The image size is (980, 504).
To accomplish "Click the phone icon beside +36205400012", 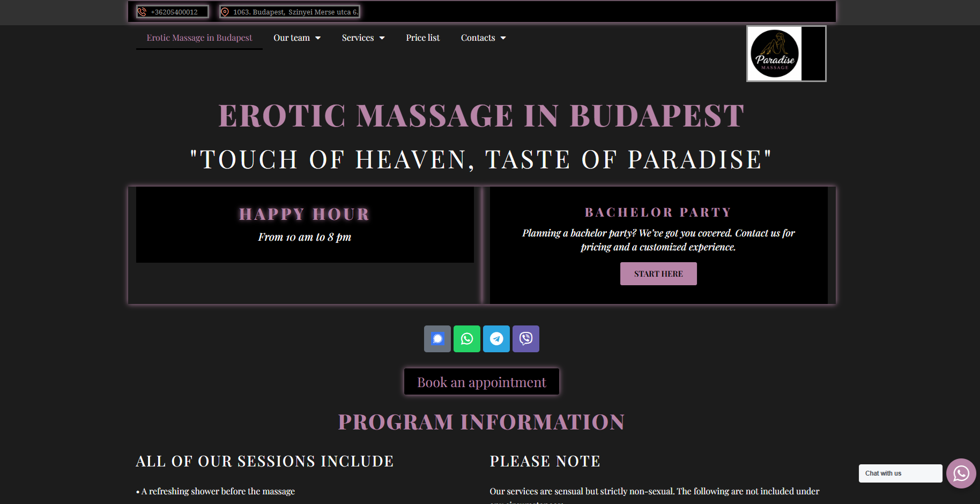I will [x=142, y=12].
